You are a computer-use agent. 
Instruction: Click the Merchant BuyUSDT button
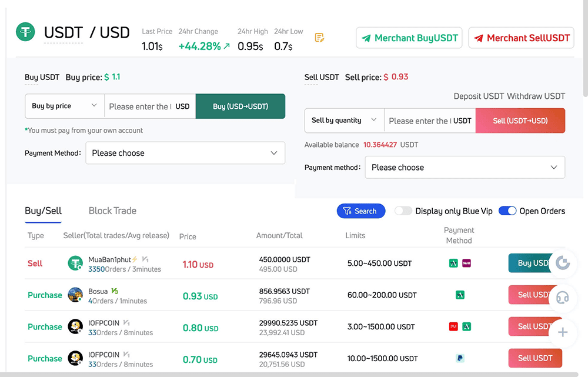[409, 38]
